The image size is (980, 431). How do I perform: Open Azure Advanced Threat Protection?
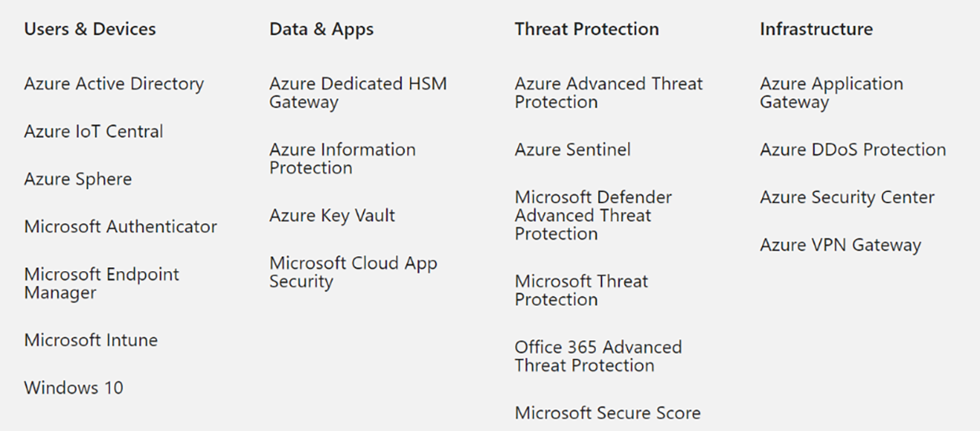[608, 92]
